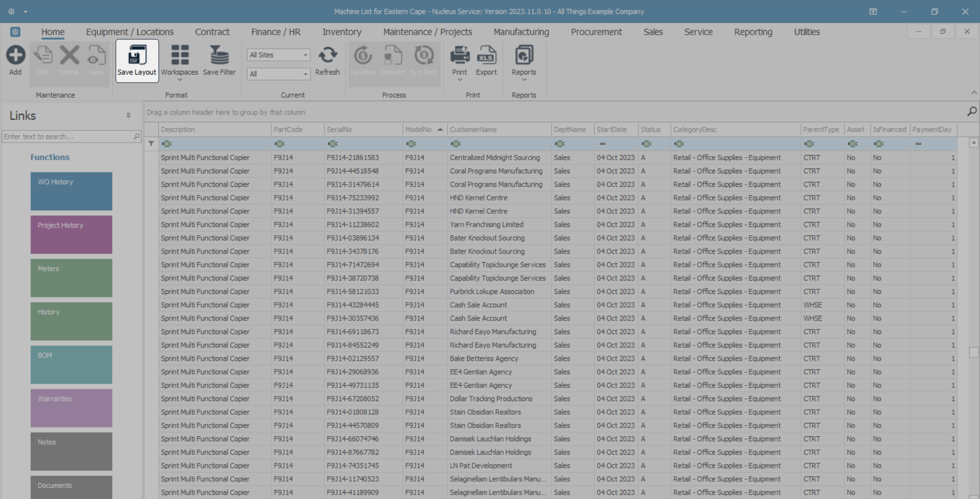
Task: Open the Inventory ribbon tab
Action: pyautogui.click(x=341, y=32)
